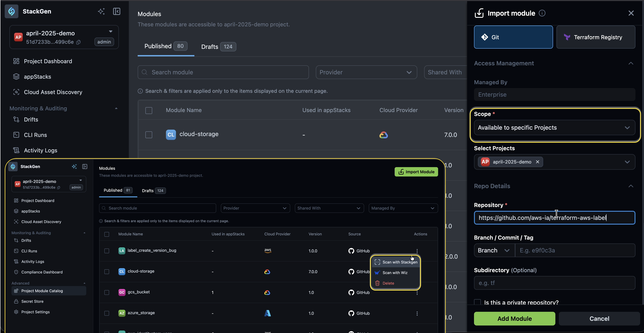Image resolution: width=644 pixels, height=333 pixels.
Task: Collapse large Monitoring & Auditing sidebar group
Action: (116, 108)
